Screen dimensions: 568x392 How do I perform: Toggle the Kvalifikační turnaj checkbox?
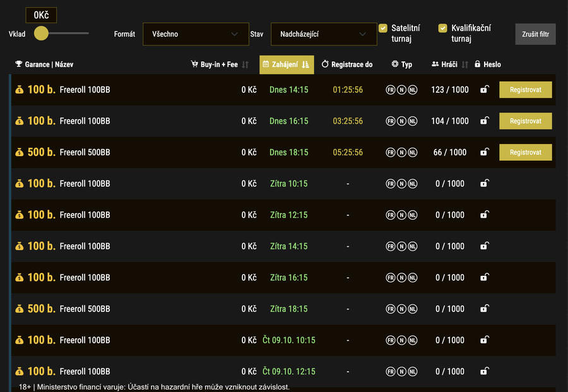(442, 28)
